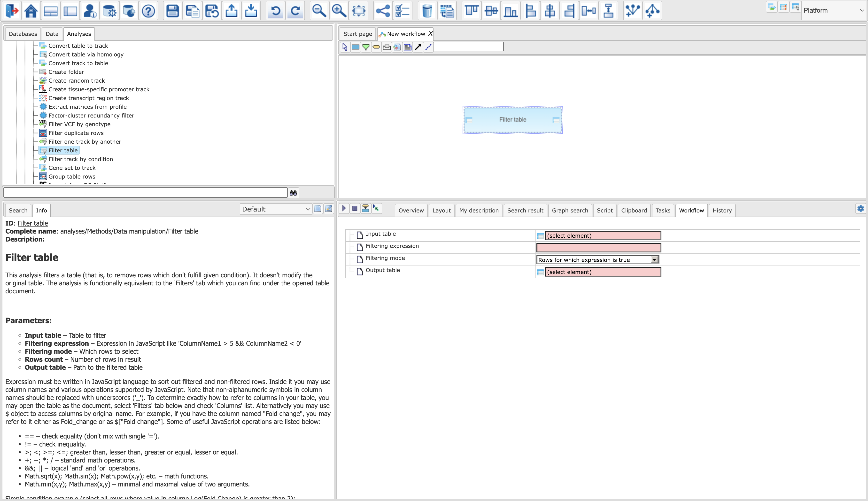Pick the dotted line connection tool
This screenshot has width=868, height=501.
[x=428, y=47]
